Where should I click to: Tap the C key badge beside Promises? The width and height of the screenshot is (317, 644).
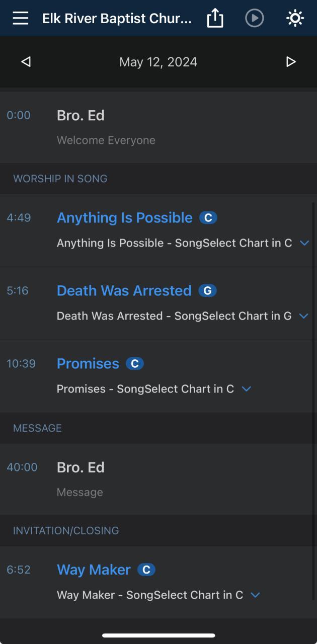point(134,364)
